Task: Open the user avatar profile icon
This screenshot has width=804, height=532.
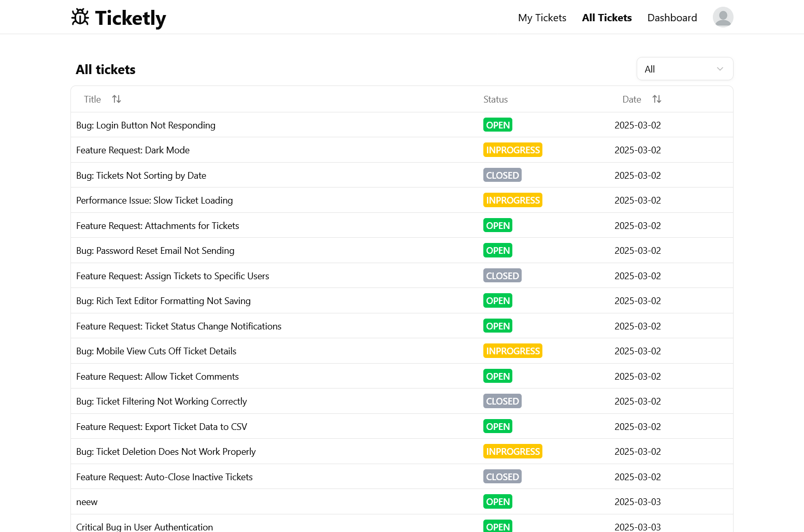Action: [723, 17]
